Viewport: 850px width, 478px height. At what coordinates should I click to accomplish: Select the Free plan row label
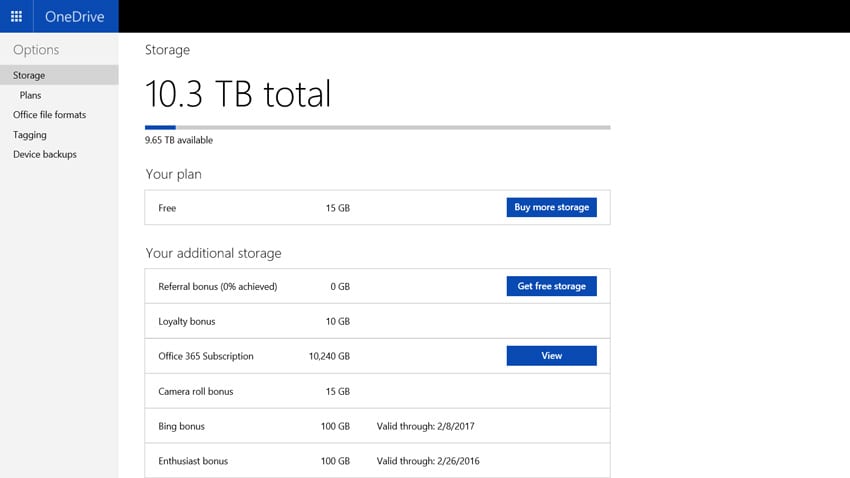coord(167,208)
